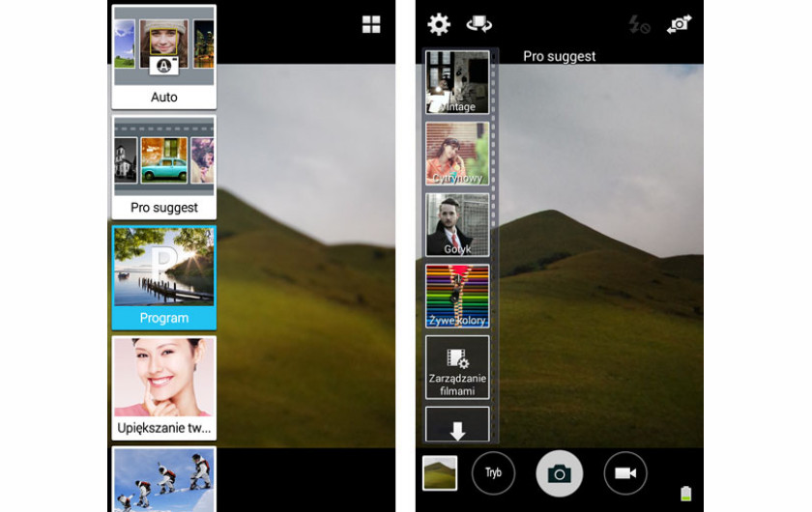
Task: Apply the Vintage filter thumbnail
Action: coord(457,82)
